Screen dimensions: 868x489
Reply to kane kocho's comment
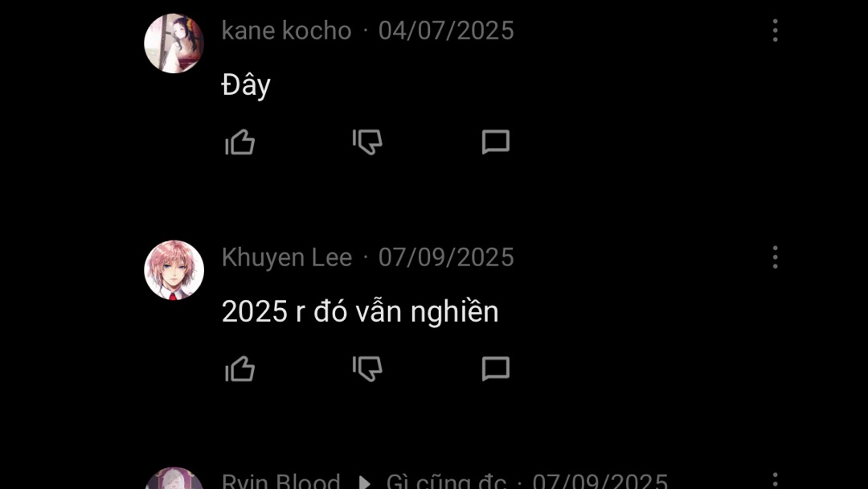[x=495, y=142]
